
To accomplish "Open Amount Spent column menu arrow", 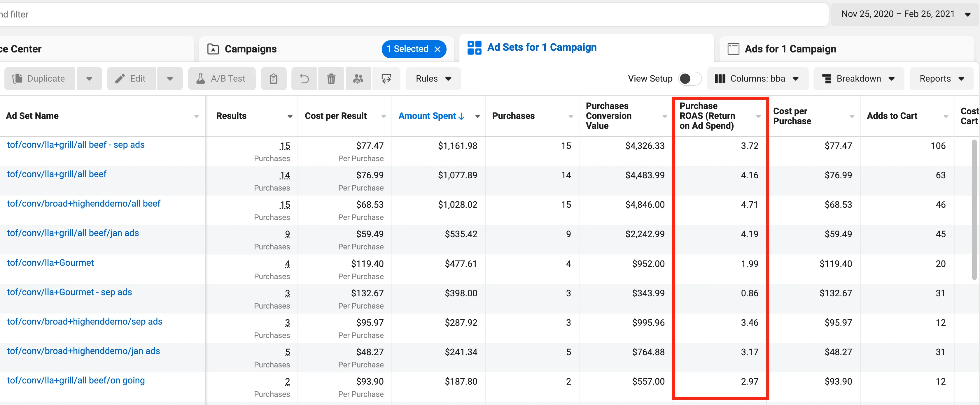I will pyautogui.click(x=477, y=116).
